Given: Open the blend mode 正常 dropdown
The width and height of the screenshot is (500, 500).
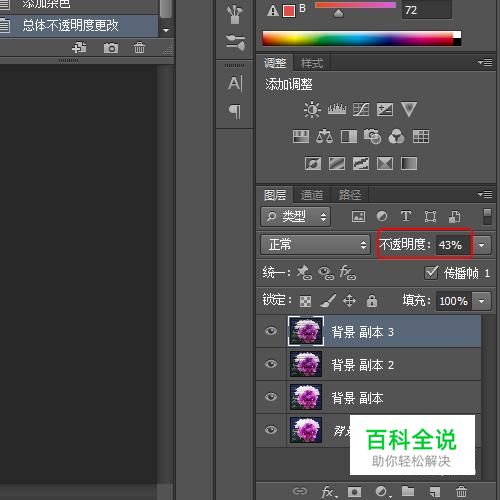Looking at the screenshot, I should click(x=315, y=245).
